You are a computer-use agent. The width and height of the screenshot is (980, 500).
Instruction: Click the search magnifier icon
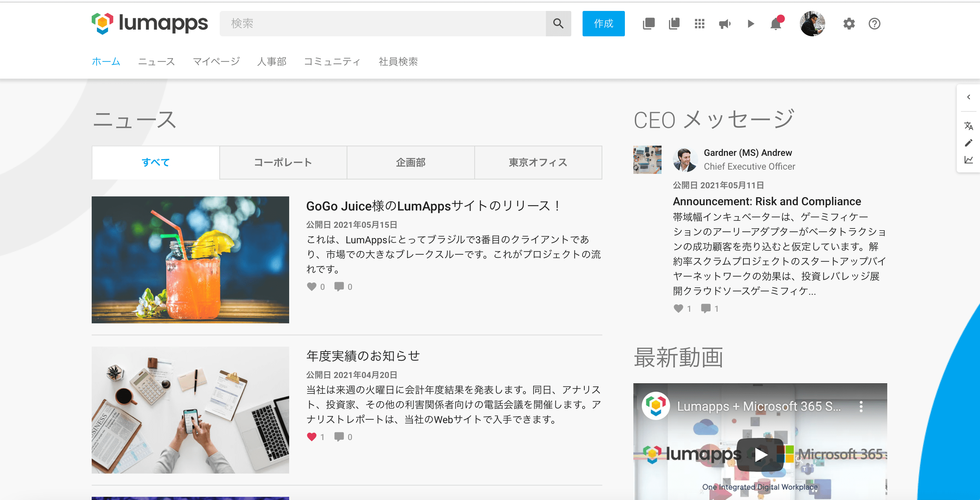click(x=558, y=24)
